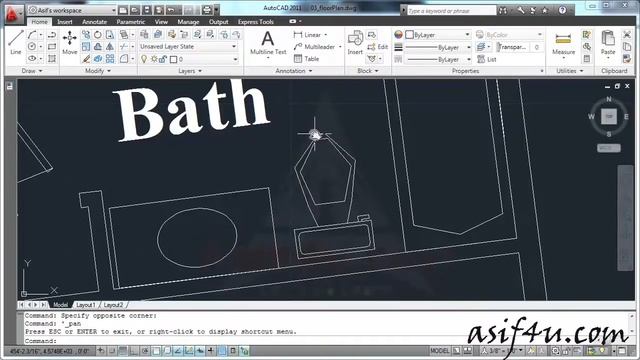The height and width of the screenshot is (360, 640).
Task: Click the Array modify tool
Action: click(110, 59)
